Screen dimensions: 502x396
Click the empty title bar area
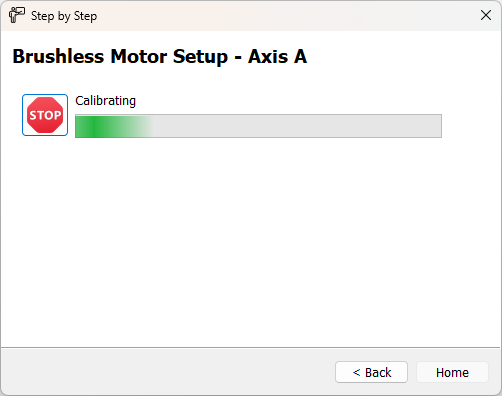(x=287, y=15)
